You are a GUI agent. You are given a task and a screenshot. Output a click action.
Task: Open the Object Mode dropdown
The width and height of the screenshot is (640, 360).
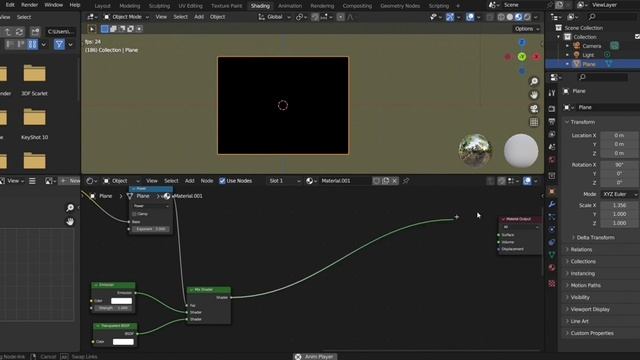tap(126, 17)
